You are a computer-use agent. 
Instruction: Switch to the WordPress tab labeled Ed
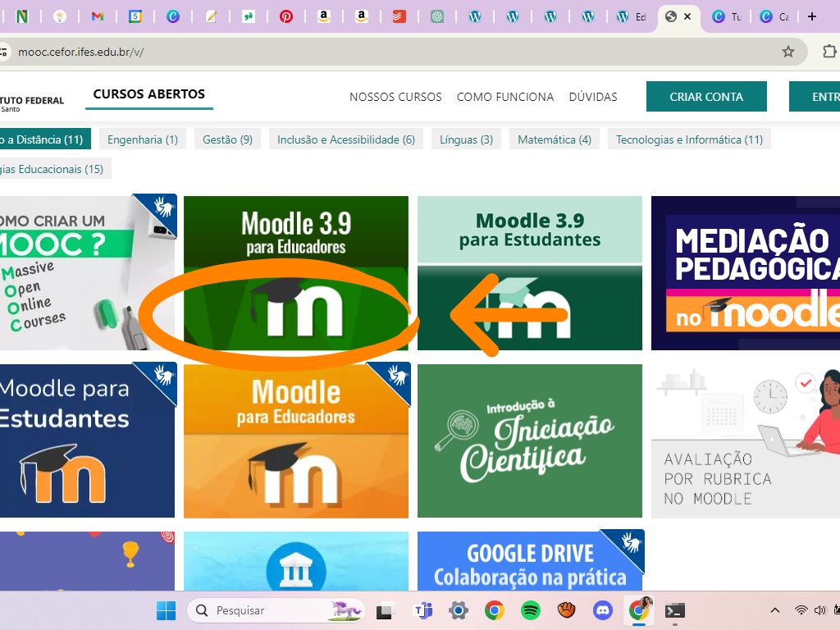tap(632, 16)
